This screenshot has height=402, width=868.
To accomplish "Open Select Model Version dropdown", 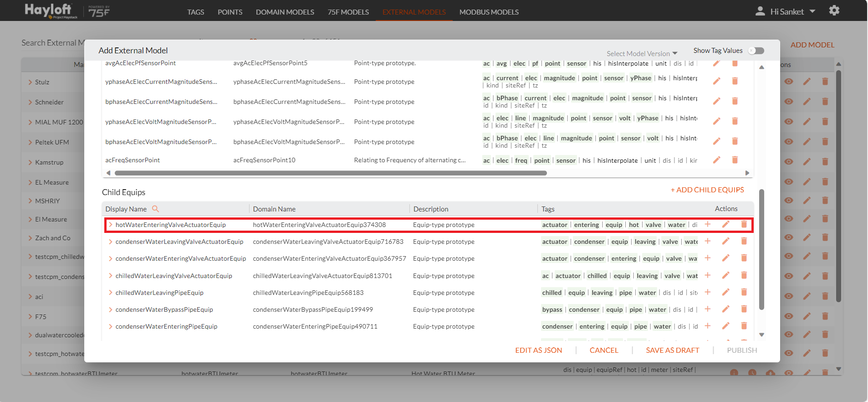I will tap(642, 54).
